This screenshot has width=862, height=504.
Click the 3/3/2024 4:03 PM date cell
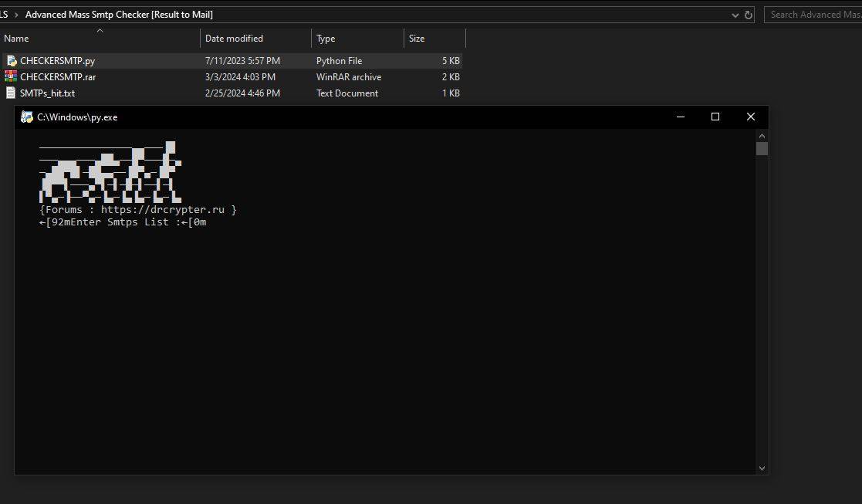(x=240, y=77)
